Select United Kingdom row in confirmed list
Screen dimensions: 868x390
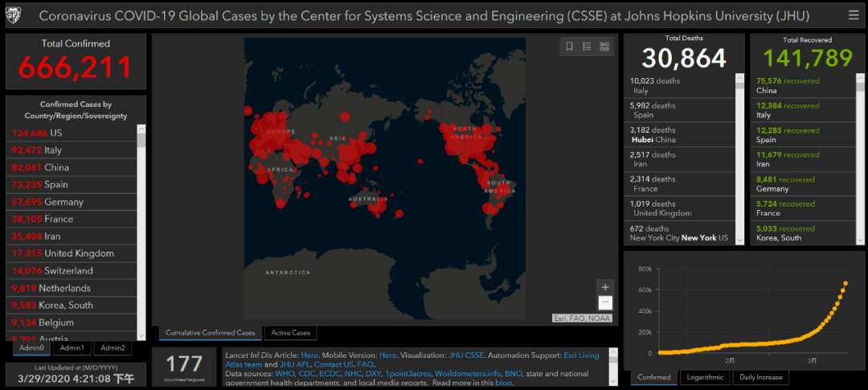click(71, 253)
